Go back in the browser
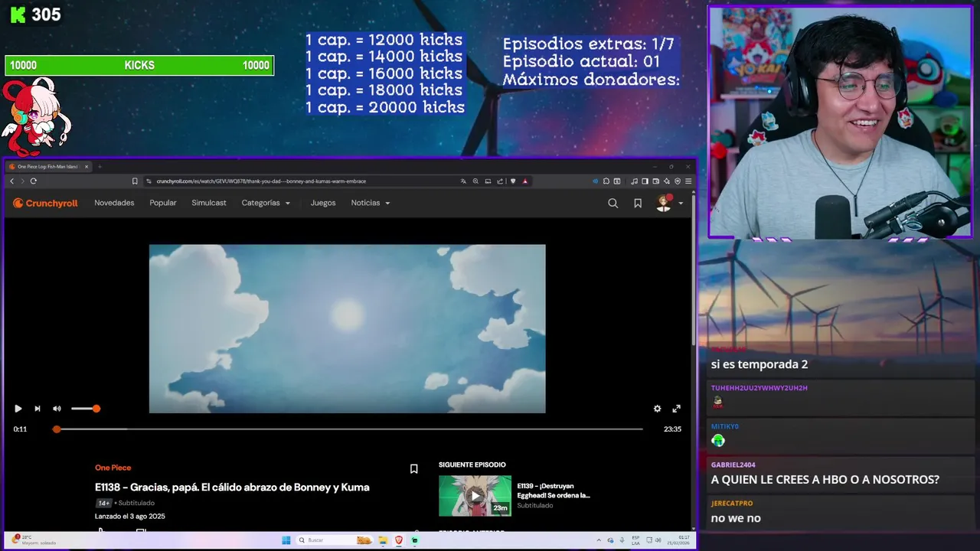The height and width of the screenshot is (551, 980). click(x=11, y=181)
